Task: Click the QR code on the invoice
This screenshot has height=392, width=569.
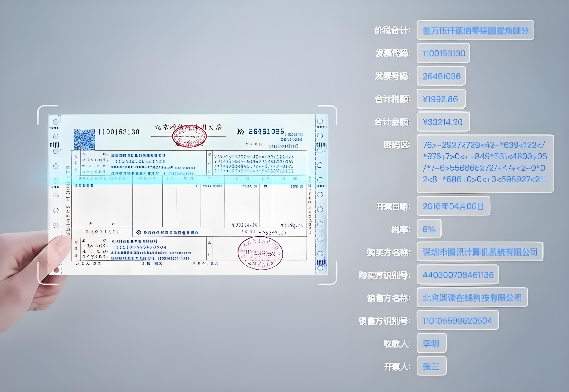Action: point(84,140)
